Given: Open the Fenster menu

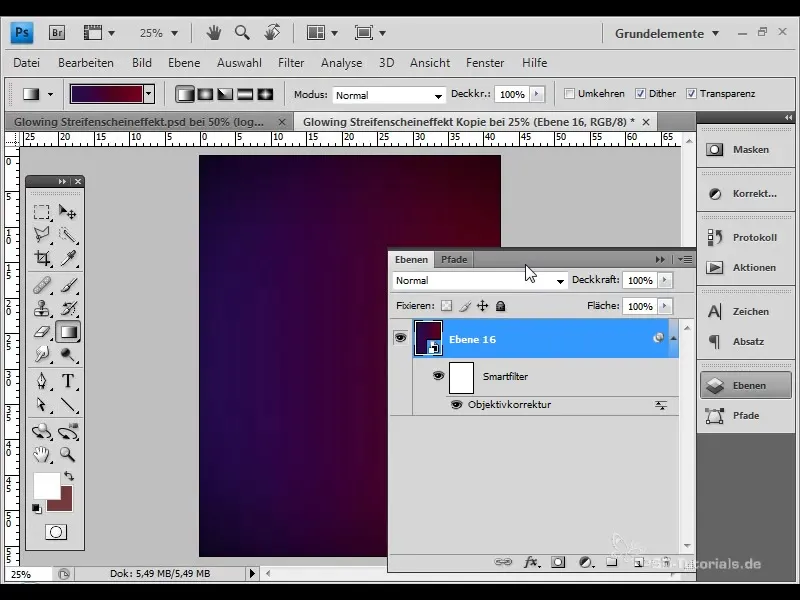Looking at the screenshot, I should tap(485, 63).
